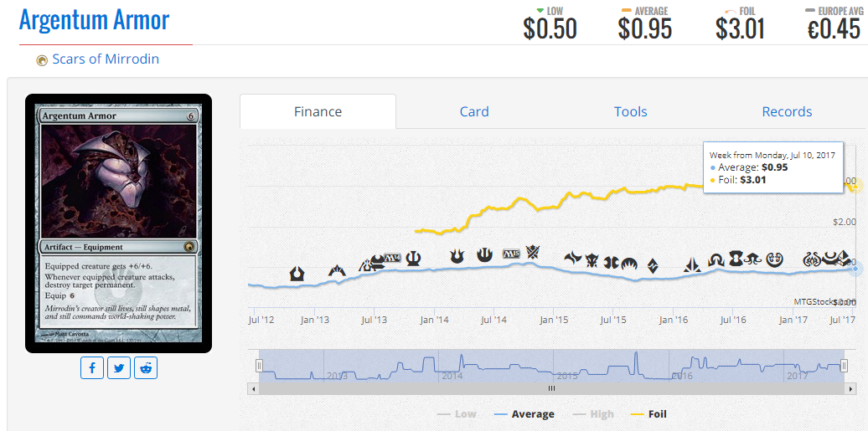Screen dimensions: 868x431
Task: Click the M15 set icon on chart
Action: (x=511, y=254)
